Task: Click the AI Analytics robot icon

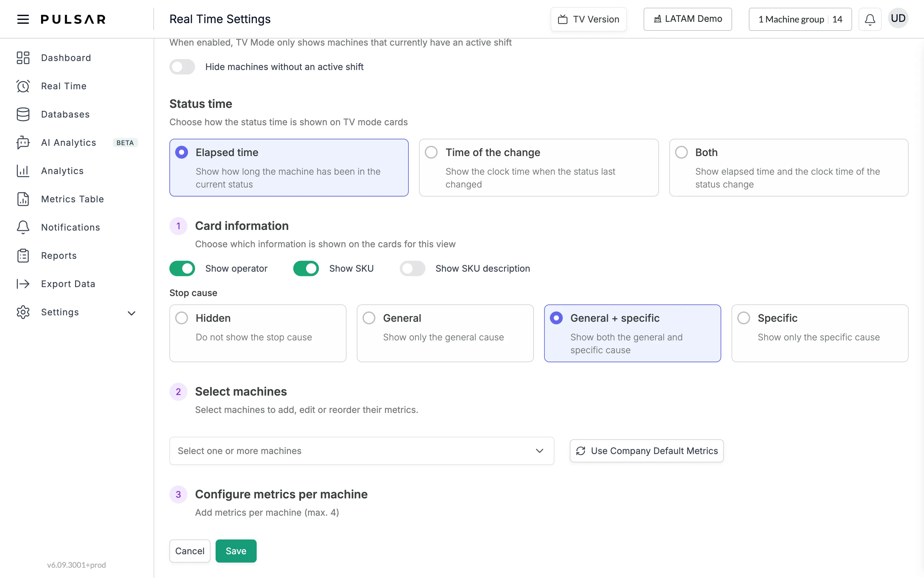Action: 23,143
